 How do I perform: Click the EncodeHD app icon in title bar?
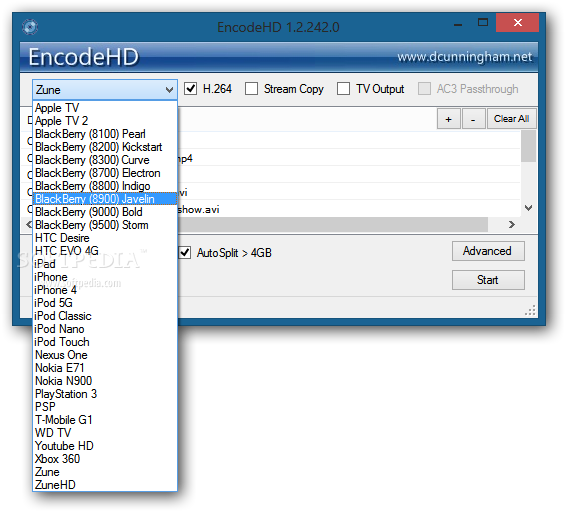coord(30,27)
